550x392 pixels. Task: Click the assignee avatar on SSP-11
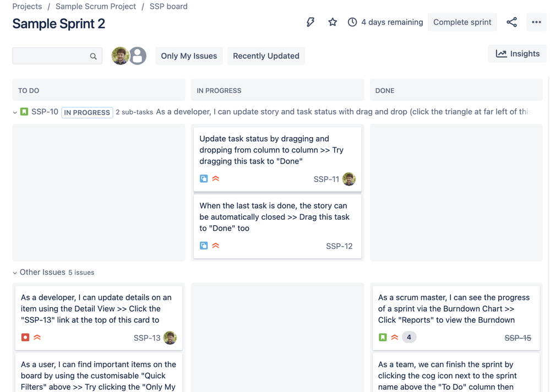click(x=349, y=179)
